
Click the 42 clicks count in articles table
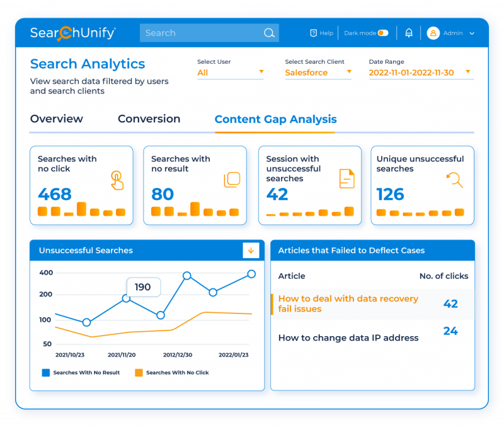tap(450, 304)
